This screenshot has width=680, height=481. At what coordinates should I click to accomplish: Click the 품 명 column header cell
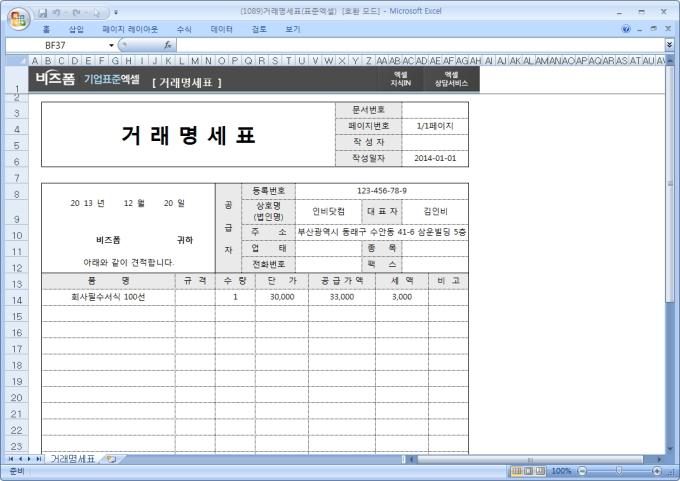point(108,281)
